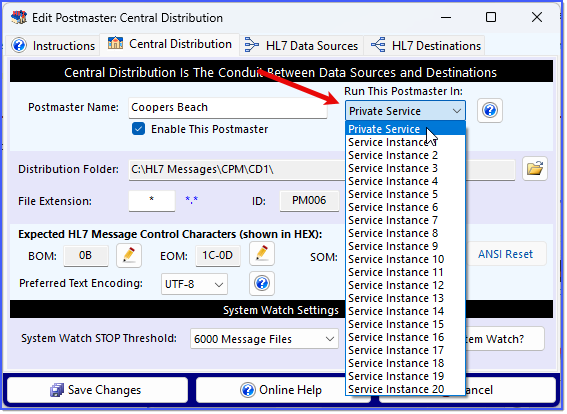Click the ID field showing PM006

coord(309,201)
